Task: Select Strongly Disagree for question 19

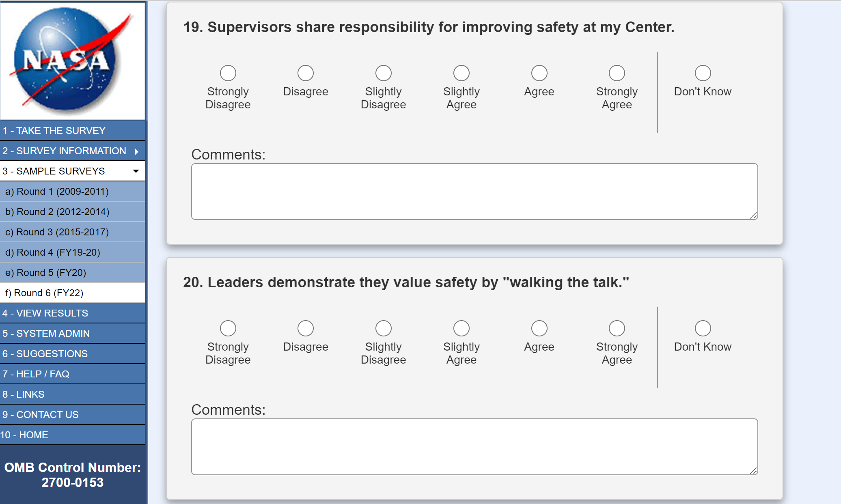Action: pyautogui.click(x=228, y=73)
